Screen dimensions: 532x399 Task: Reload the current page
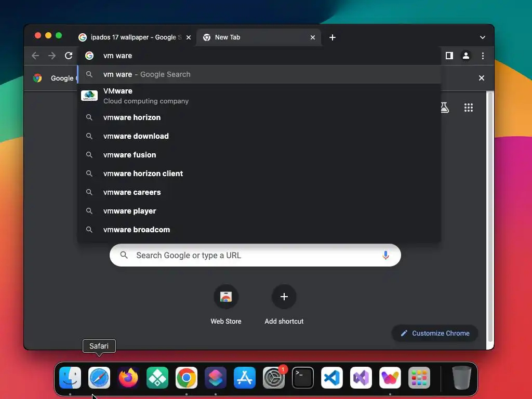pos(69,56)
